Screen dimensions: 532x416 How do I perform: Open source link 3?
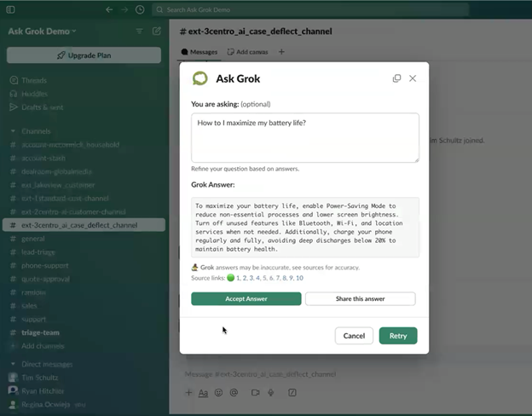[x=252, y=278]
